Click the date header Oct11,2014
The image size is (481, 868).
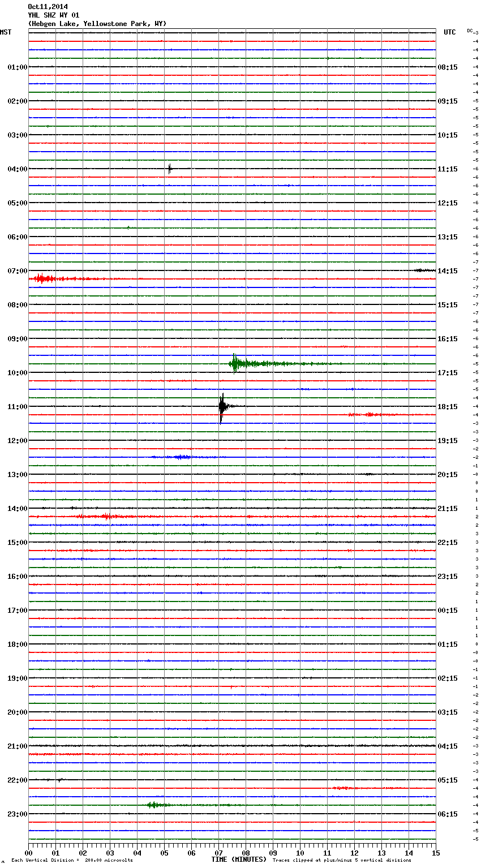tap(48, 7)
